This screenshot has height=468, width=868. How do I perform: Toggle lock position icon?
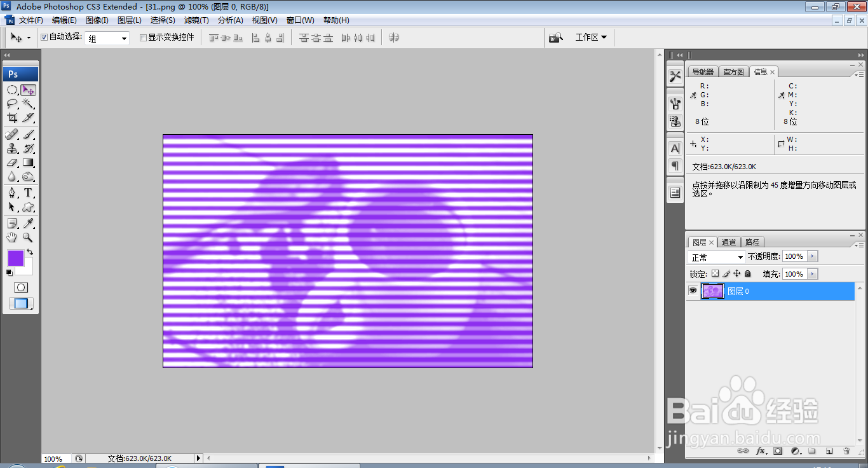(x=736, y=273)
